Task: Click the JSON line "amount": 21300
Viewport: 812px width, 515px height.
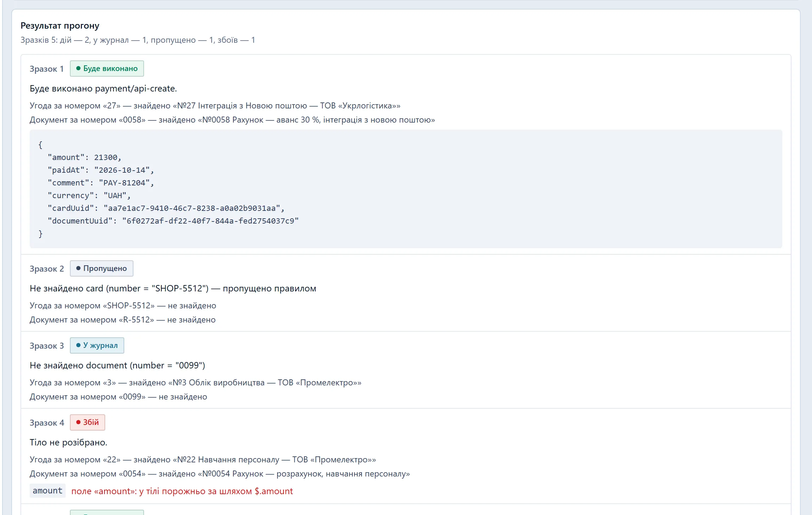Action: click(x=85, y=158)
